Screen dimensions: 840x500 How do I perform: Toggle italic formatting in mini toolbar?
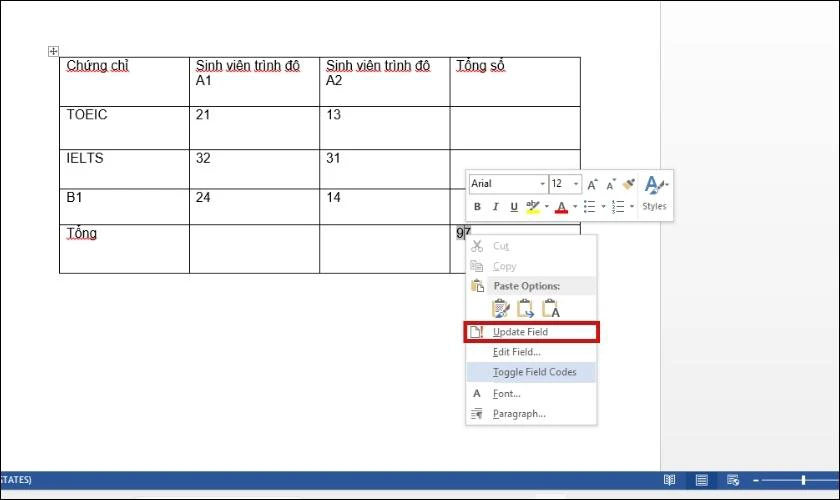tap(496, 207)
